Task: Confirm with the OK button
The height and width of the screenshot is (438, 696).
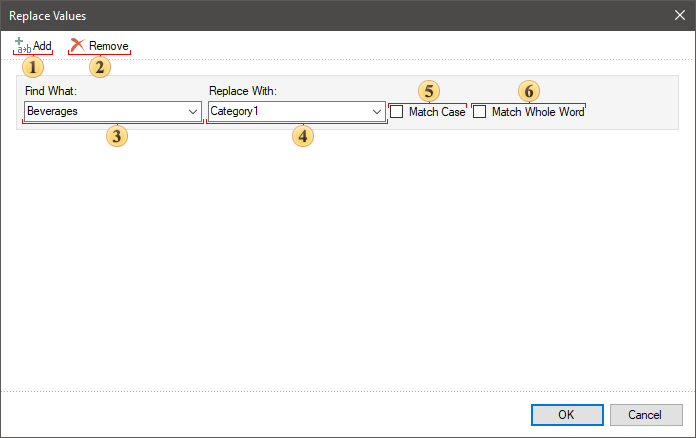Action: pos(566,414)
